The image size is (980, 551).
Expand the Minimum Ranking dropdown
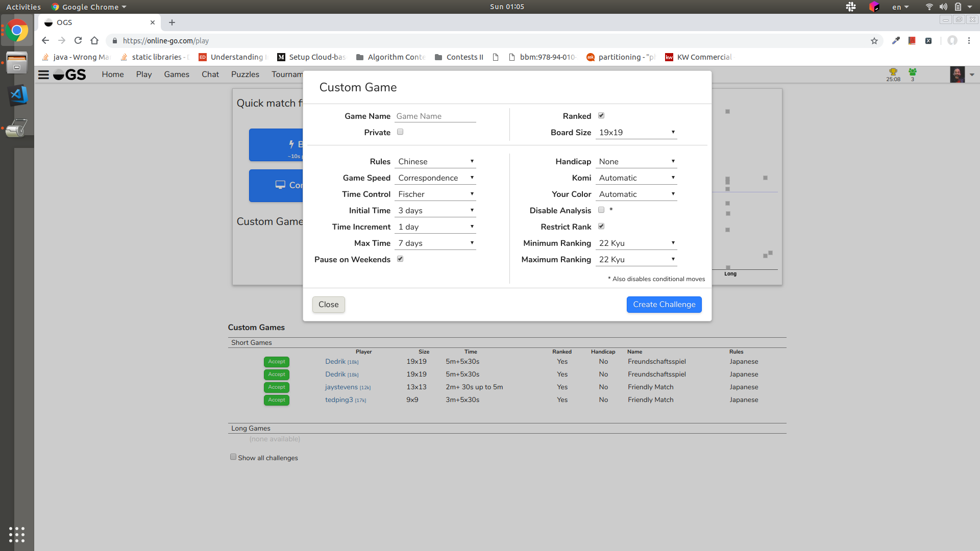click(x=636, y=243)
